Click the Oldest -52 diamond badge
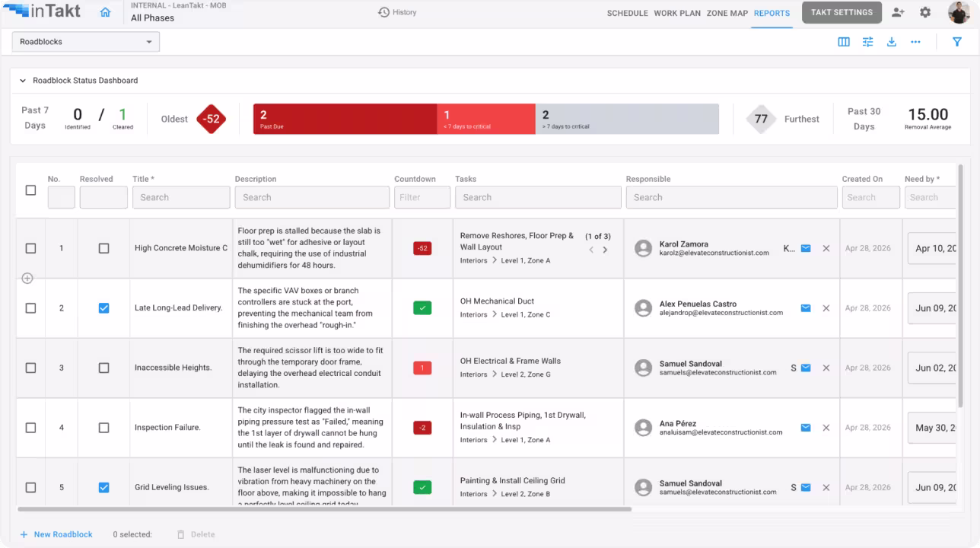Viewport: 980px width, 548px height. click(x=211, y=119)
